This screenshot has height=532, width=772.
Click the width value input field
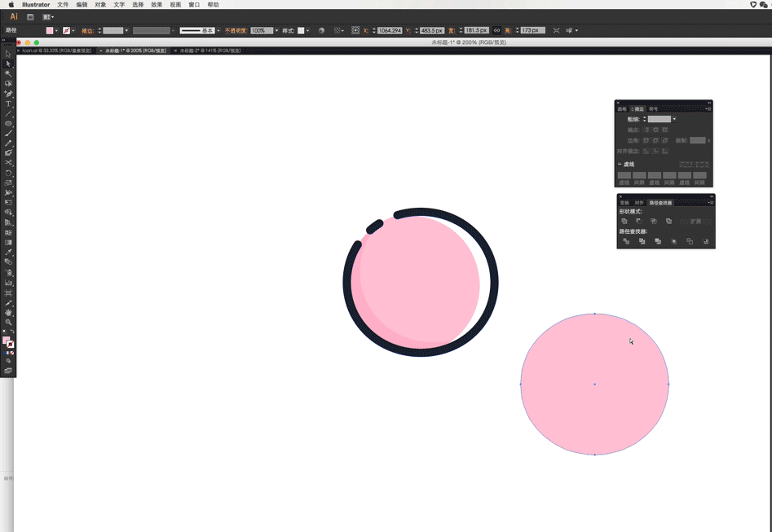pos(475,30)
